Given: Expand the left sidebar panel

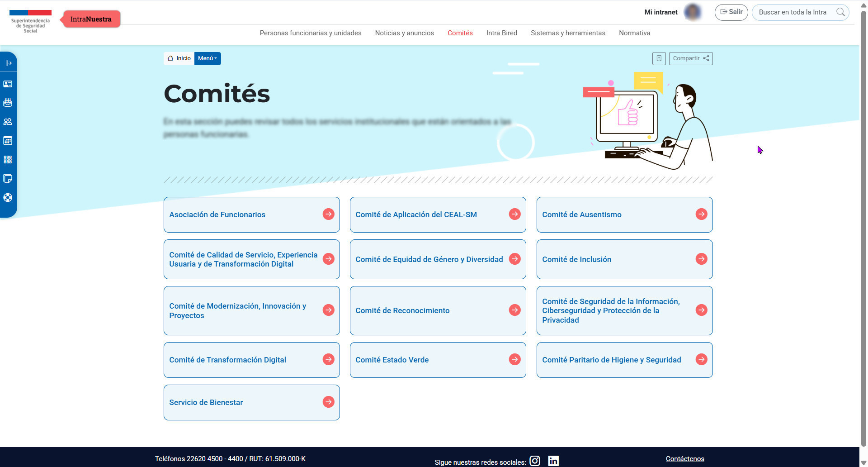Looking at the screenshot, I should pos(8,63).
